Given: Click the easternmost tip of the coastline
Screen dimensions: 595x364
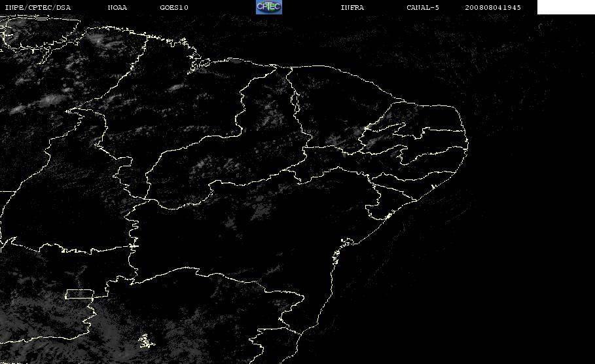Looking at the screenshot, I should (467, 144).
